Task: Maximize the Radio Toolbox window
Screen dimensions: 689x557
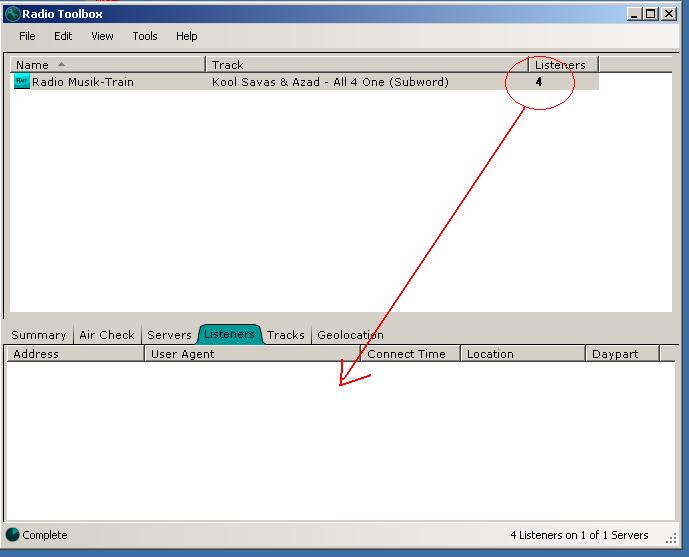Action: pos(651,14)
